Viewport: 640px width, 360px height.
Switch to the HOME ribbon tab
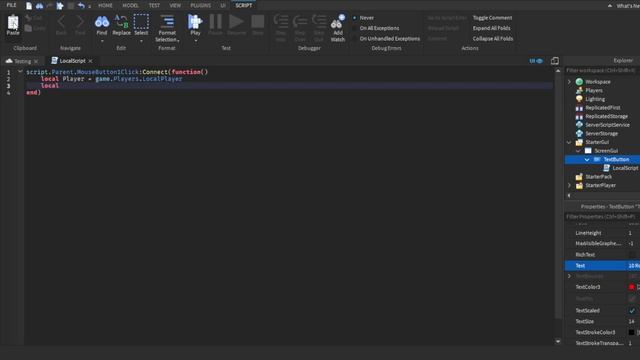pyautogui.click(x=105, y=5)
